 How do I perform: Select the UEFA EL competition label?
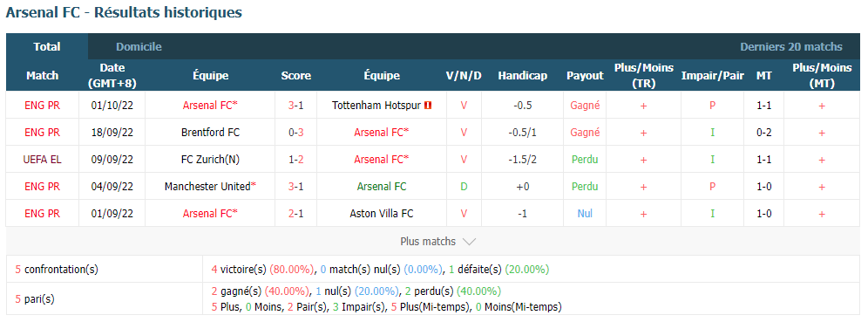pyautogui.click(x=42, y=160)
